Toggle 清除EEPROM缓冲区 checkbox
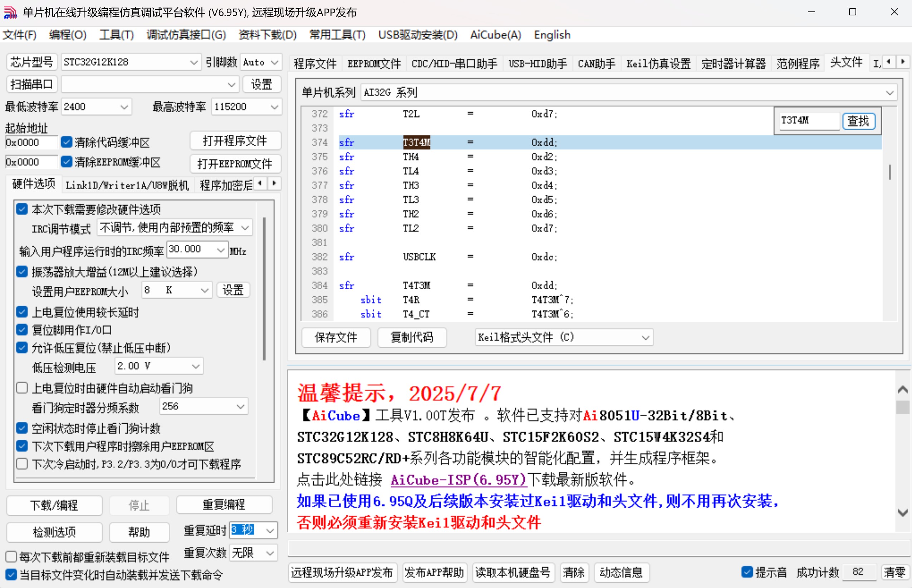This screenshot has width=912, height=588. pos(67,162)
